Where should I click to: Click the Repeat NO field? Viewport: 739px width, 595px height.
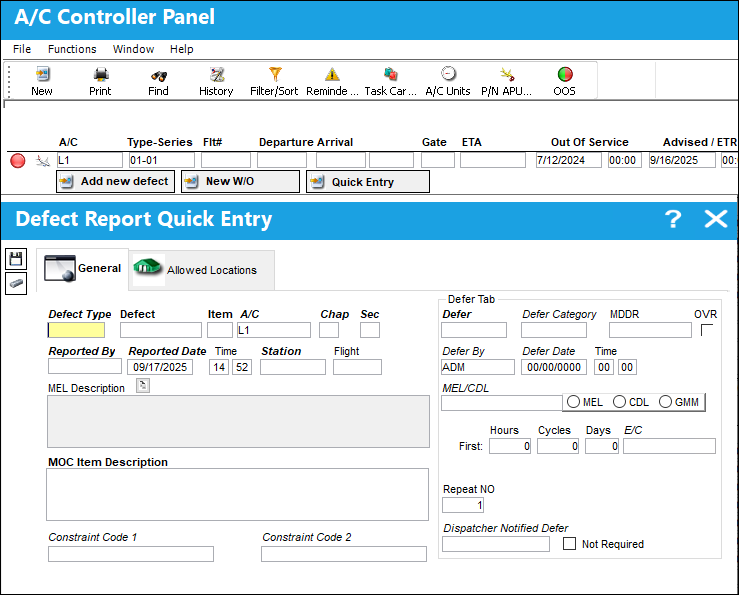(463, 505)
